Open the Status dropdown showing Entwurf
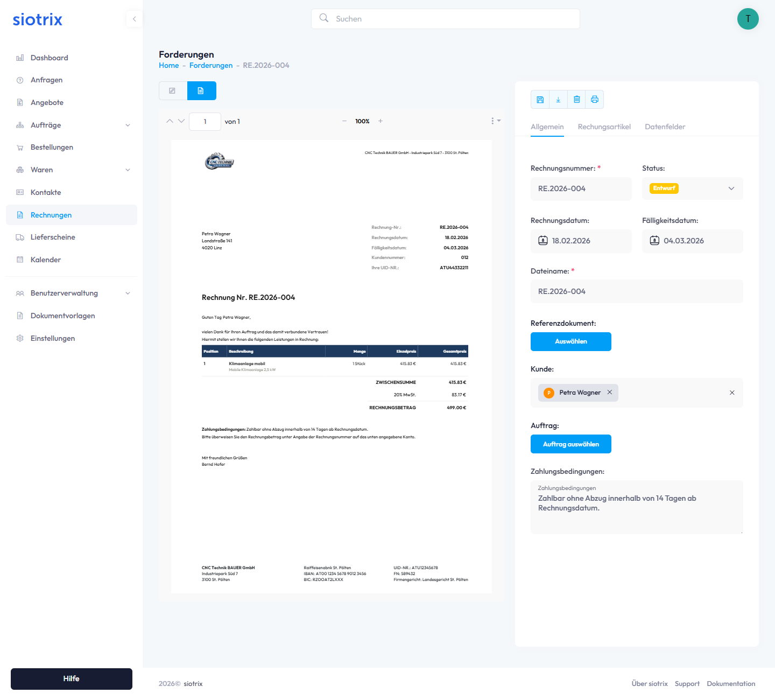 [x=692, y=188]
